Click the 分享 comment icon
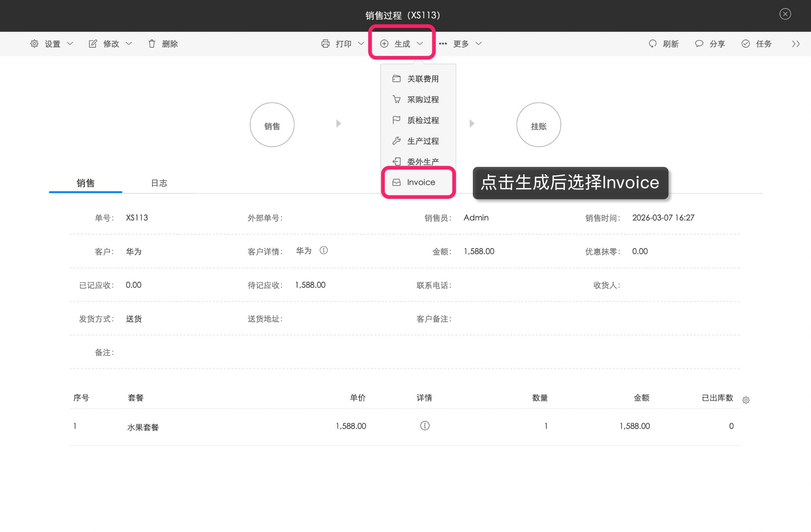 click(699, 44)
